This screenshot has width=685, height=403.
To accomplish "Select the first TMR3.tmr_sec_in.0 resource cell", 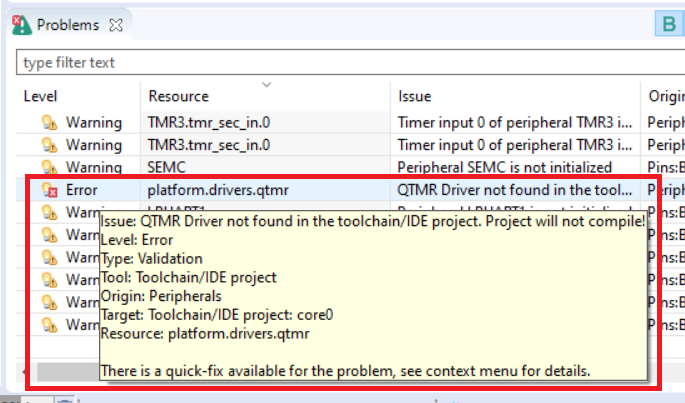I will pyautogui.click(x=209, y=122).
